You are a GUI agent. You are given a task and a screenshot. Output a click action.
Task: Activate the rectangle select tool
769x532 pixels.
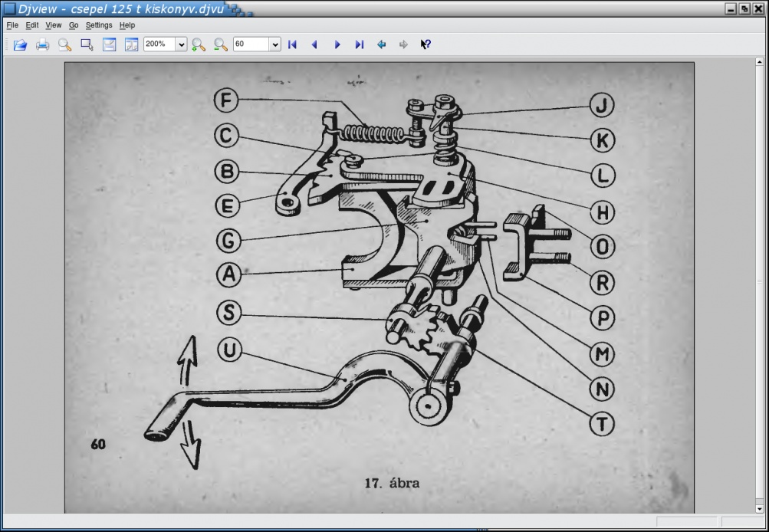pos(87,44)
